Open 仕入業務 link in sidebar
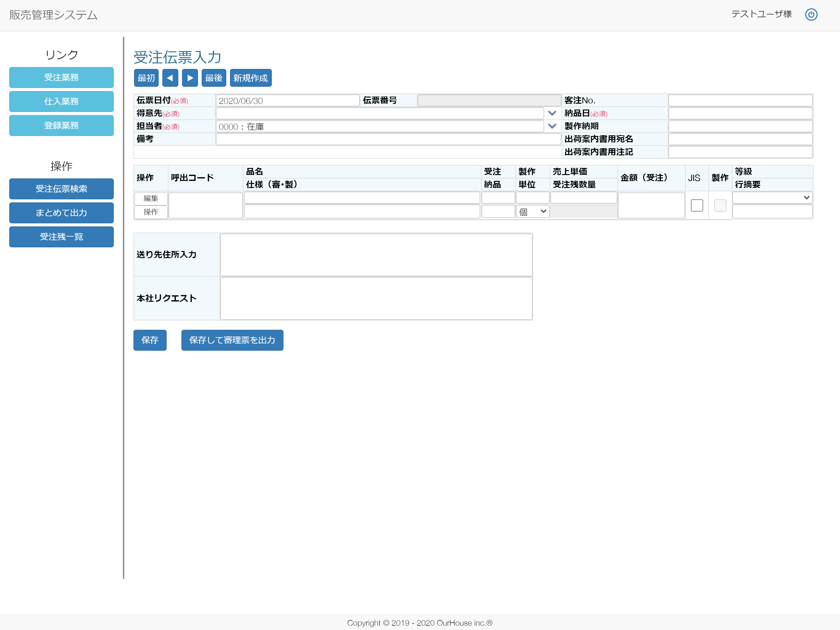Screen dimensions: 840x630 61,102
